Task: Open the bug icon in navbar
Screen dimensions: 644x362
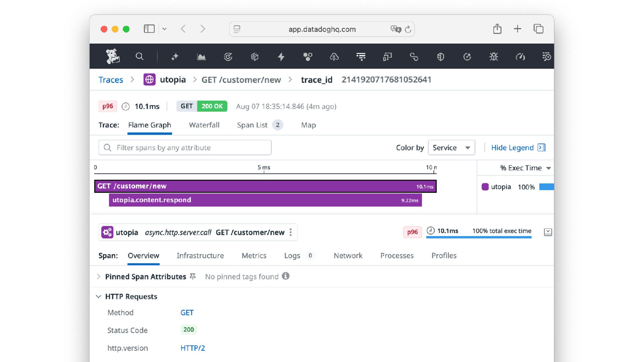Action: coord(493,57)
